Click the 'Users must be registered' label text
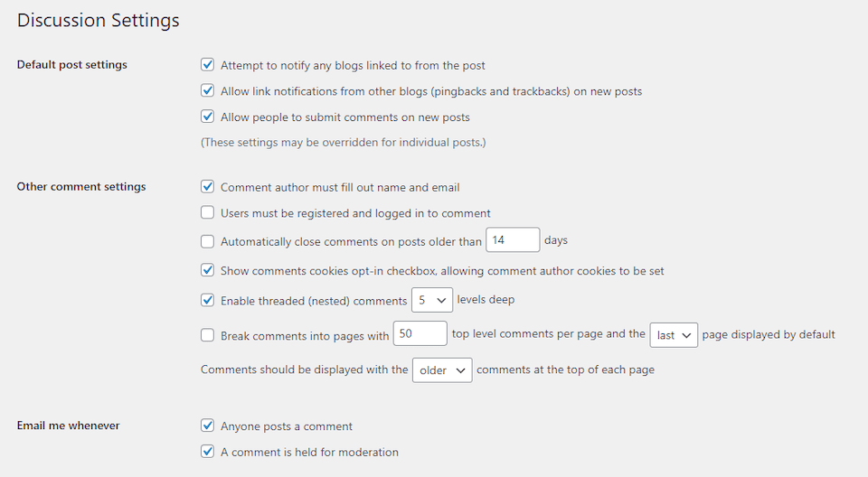 355,213
